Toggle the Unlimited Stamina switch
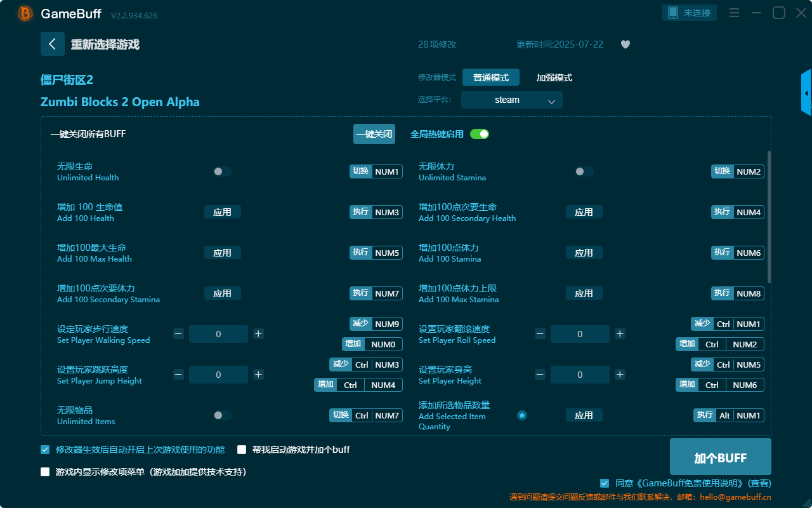The height and width of the screenshot is (508, 812). click(584, 171)
